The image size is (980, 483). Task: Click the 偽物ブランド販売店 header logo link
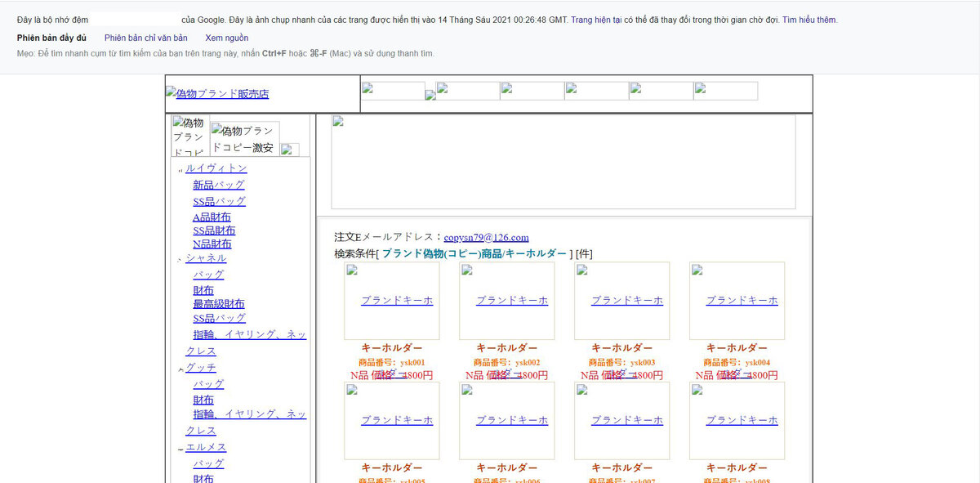point(217,94)
